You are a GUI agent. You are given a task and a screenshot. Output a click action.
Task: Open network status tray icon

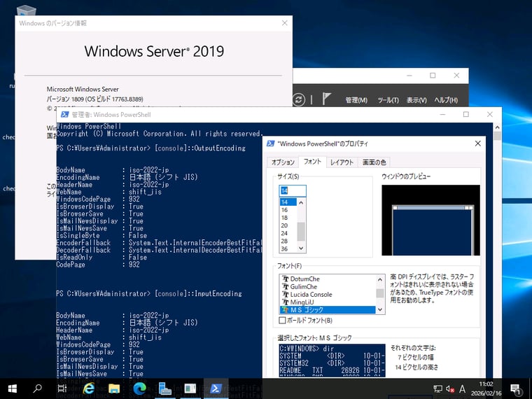pos(438,388)
